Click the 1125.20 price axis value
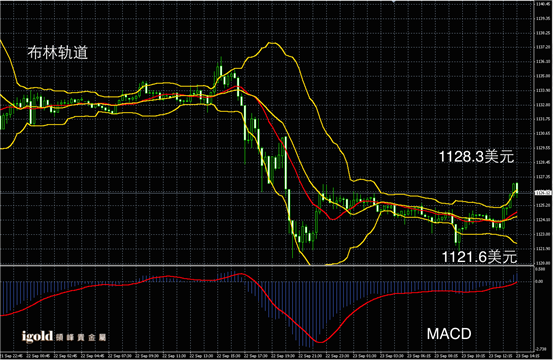The height and width of the screenshot is (360, 553). pos(543,205)
